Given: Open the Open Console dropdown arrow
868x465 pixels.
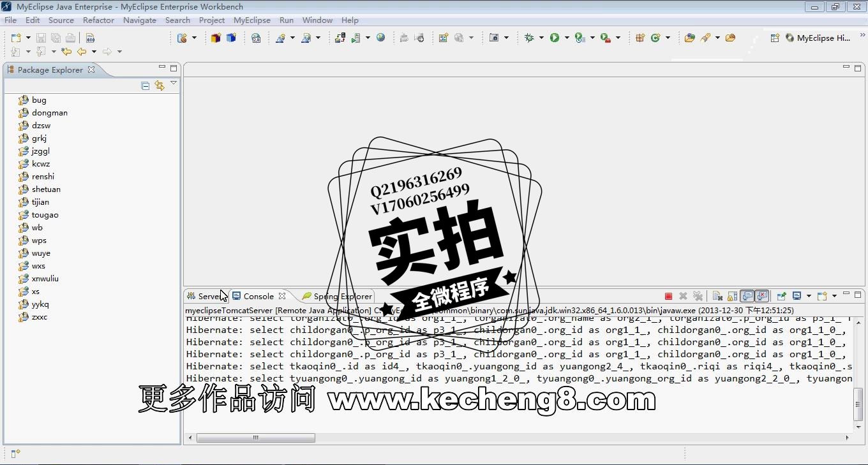Looking at the screenshot, I should click(834, 296).
